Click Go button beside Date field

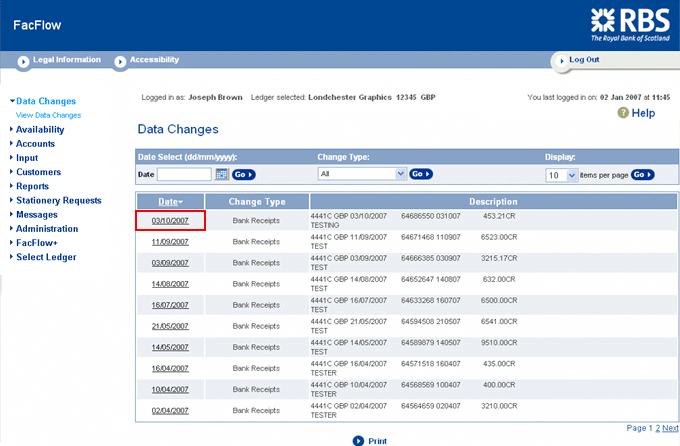point(244,174)
